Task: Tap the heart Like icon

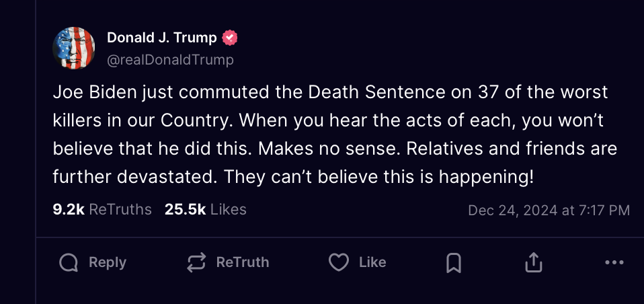Action: point(339,262)
